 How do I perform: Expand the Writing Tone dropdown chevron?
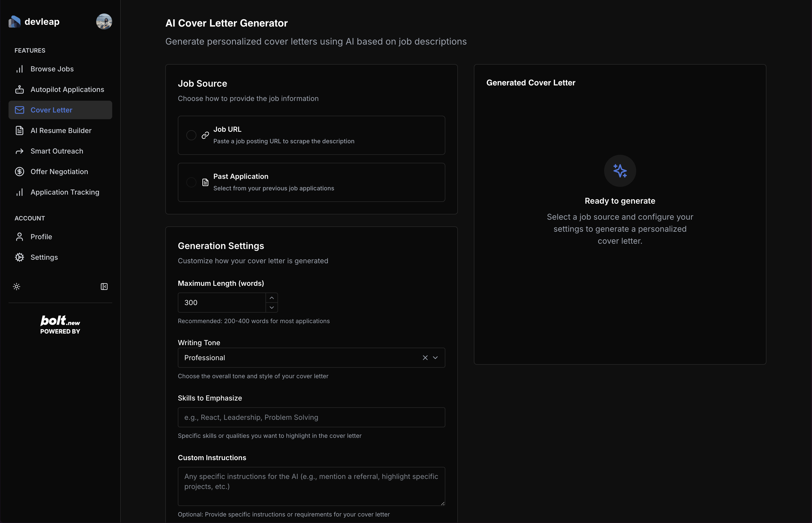435,358
